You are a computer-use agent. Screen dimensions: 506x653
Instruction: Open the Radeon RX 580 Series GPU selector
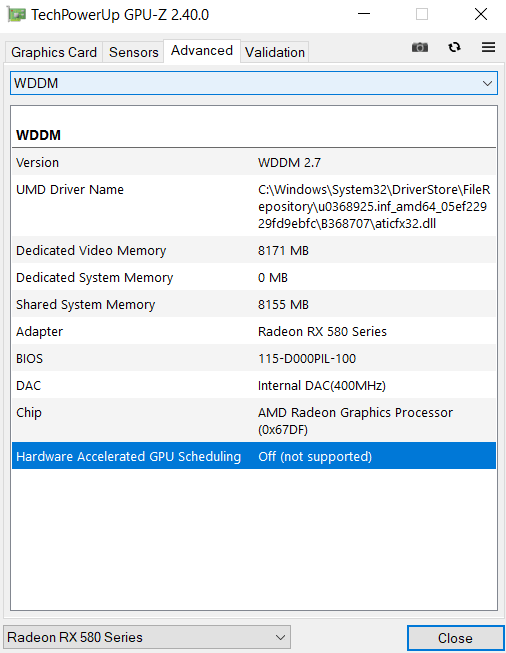coord(147,637)
